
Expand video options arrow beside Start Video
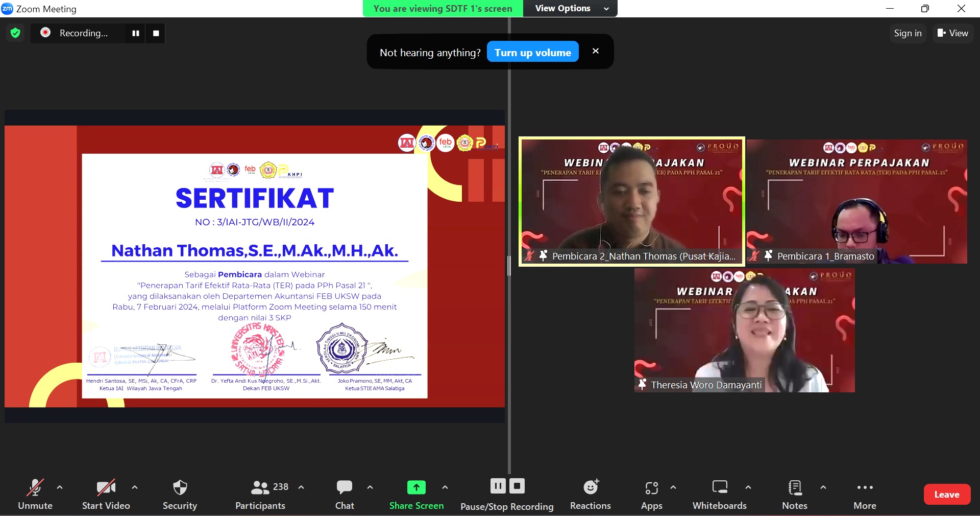point(135,487)
